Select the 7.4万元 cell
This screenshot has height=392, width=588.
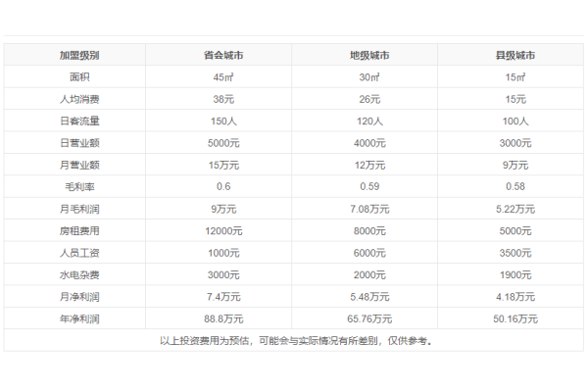pos(219,296)
